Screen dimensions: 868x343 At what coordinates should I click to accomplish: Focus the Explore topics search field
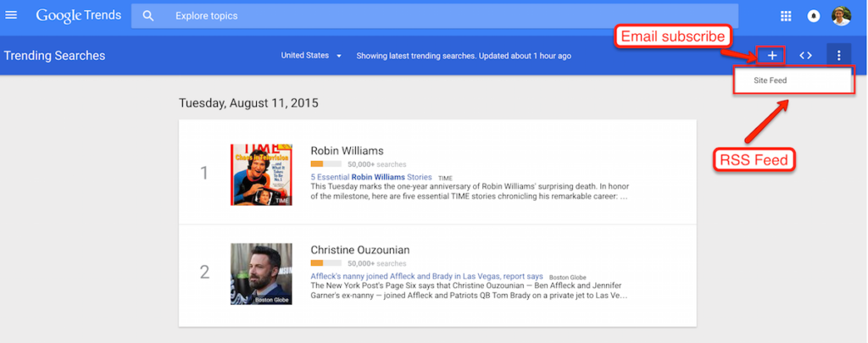click(435, 16)
